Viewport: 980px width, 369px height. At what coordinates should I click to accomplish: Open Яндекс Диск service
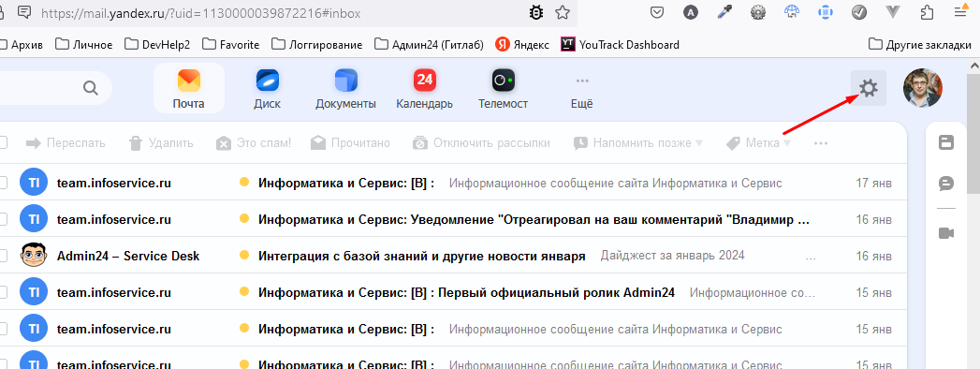(x=267, y=89)
